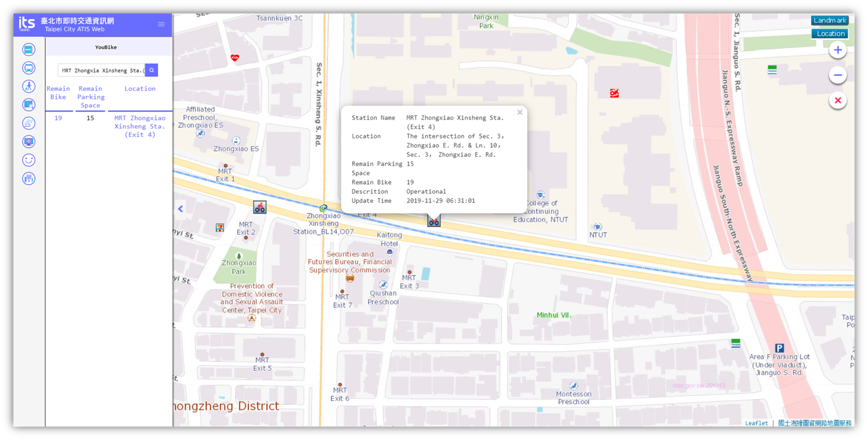This screenshot has height=440, width=868.
Task: Open the pedestrian traveler sidebar icon
Action: pyautogui.click(x=29, y=86)
